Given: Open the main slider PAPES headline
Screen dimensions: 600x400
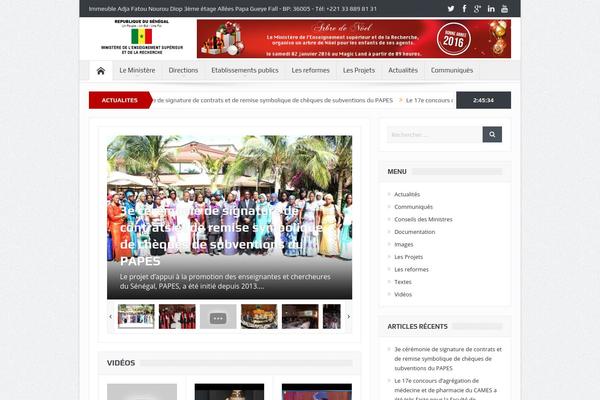Looking at the screenshot, I should (221, 236).
